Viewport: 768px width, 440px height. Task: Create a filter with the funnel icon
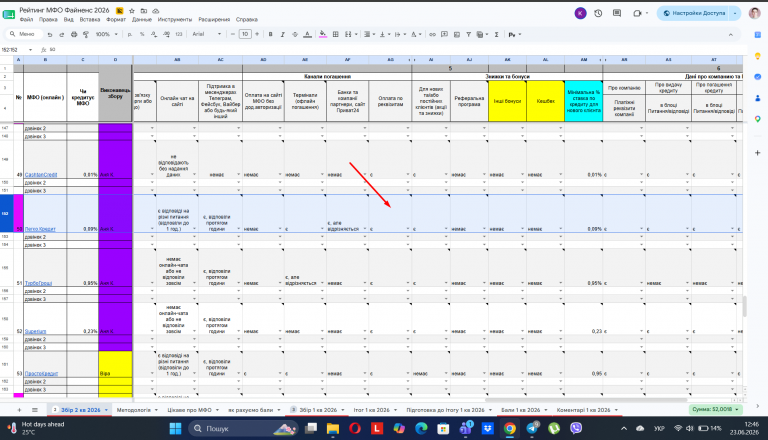[469, 34]
